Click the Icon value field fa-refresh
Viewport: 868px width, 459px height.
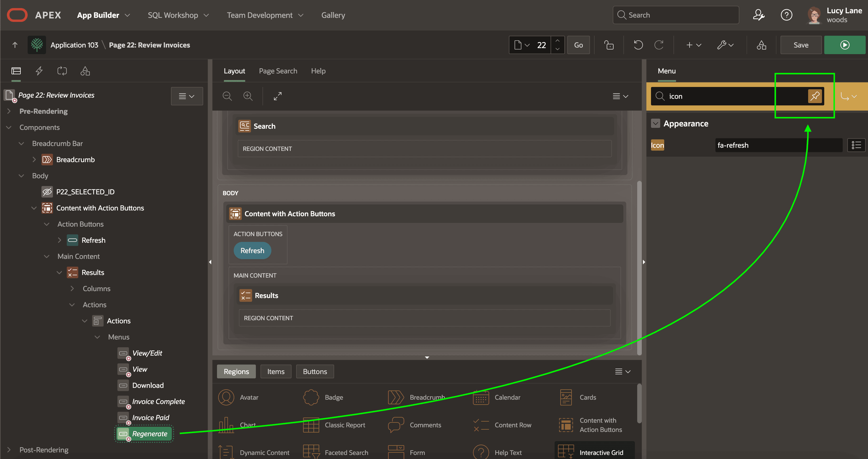(x=778, y=145)
